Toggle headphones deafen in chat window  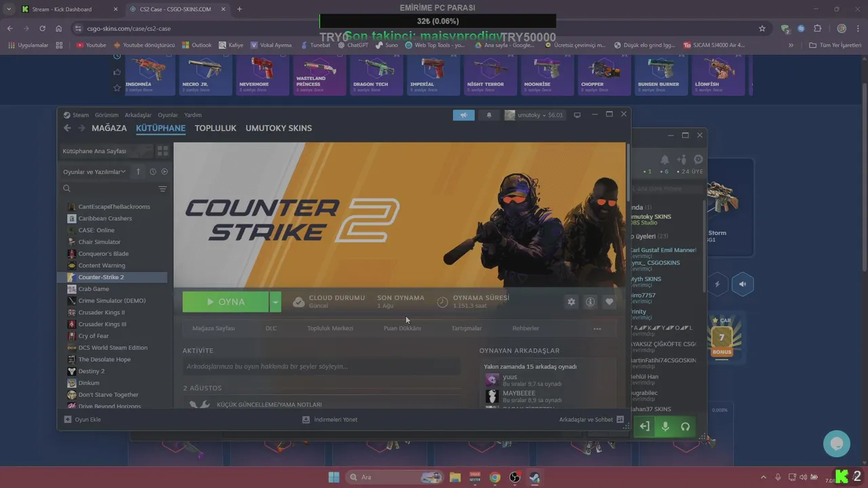[685, 426]
